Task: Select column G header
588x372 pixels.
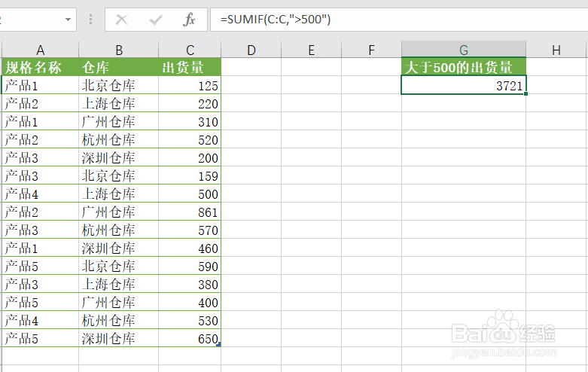Action: [x=464, y=50]
